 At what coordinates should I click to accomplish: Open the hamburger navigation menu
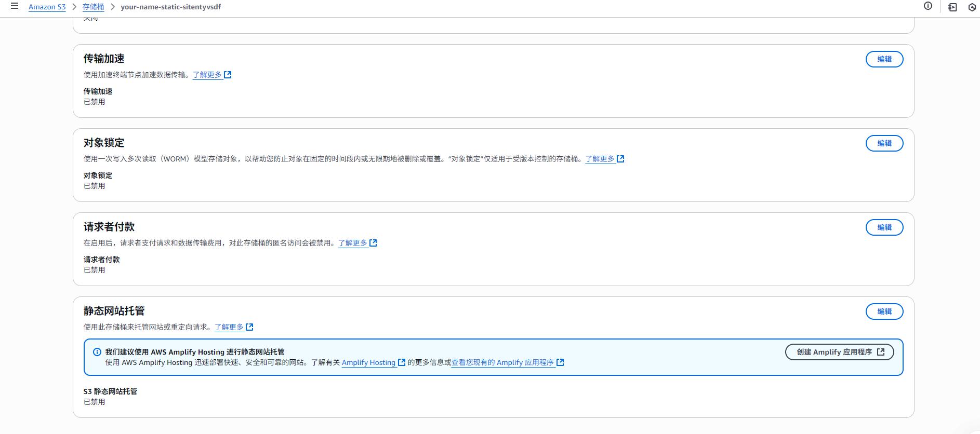click(x=15, y=7)
